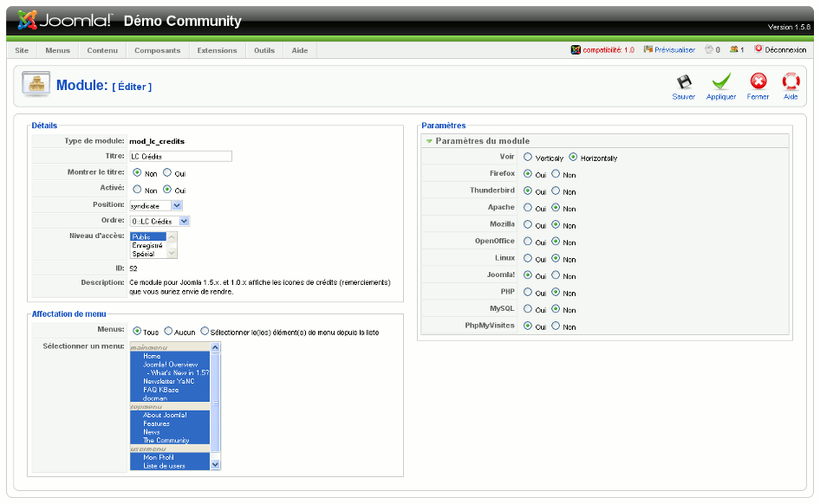The height and width of the screenshot is (504, 820).
Task: Select Public in Niveau d'accès list
Action: (x=147, y=236)
